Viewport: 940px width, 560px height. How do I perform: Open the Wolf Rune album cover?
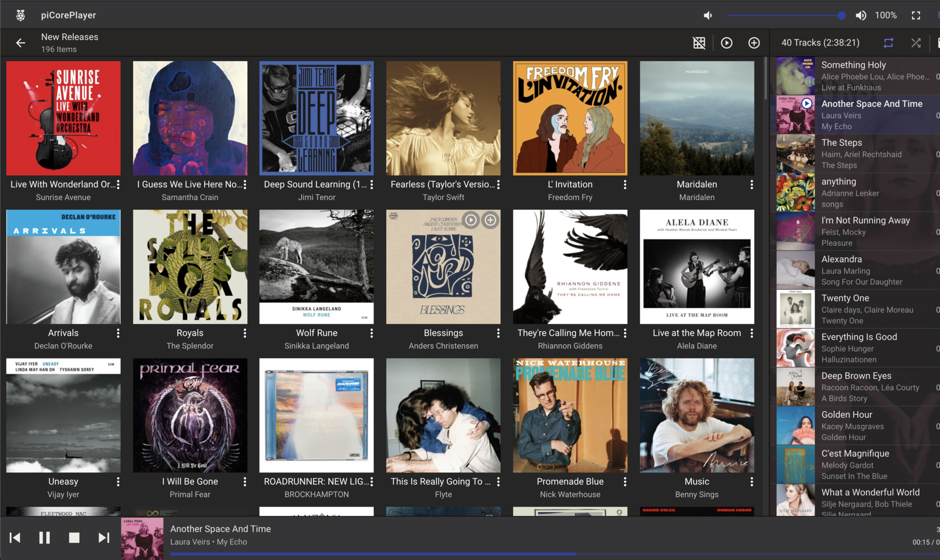[316, 267]
